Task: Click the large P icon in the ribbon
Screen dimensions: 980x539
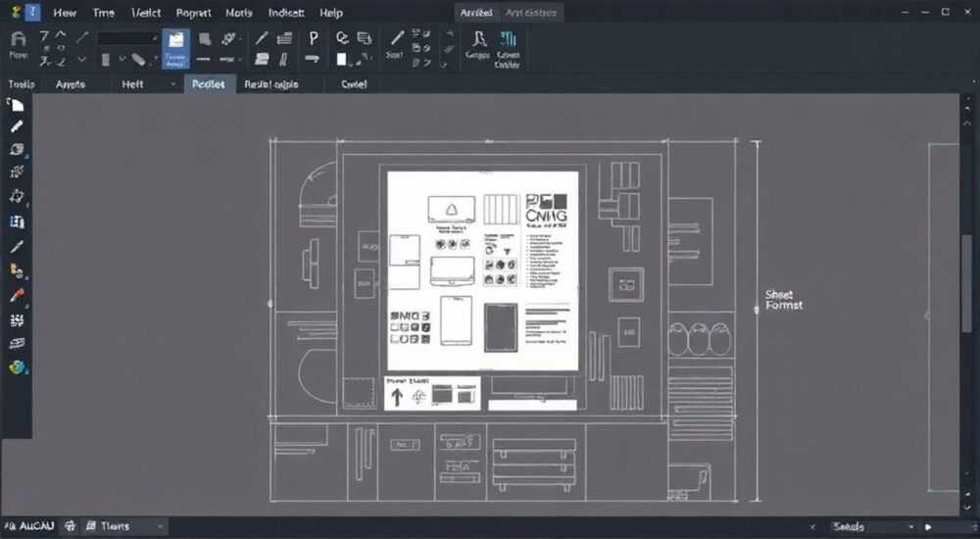Action: [314, 39]
